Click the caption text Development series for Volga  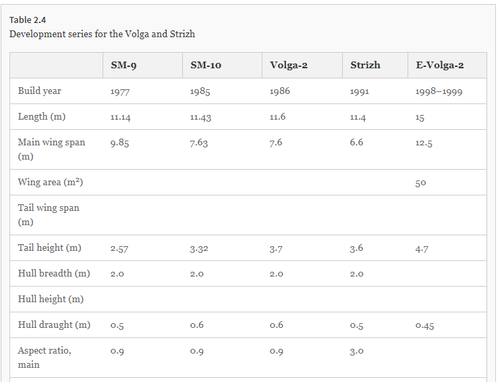(x=102, y=34)
